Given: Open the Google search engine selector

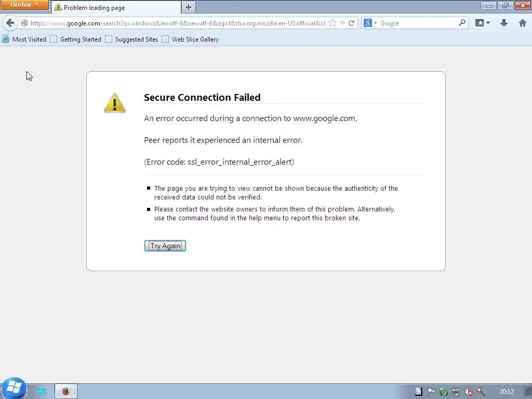Looking at the screenshot, I should (x=370, y=23).
